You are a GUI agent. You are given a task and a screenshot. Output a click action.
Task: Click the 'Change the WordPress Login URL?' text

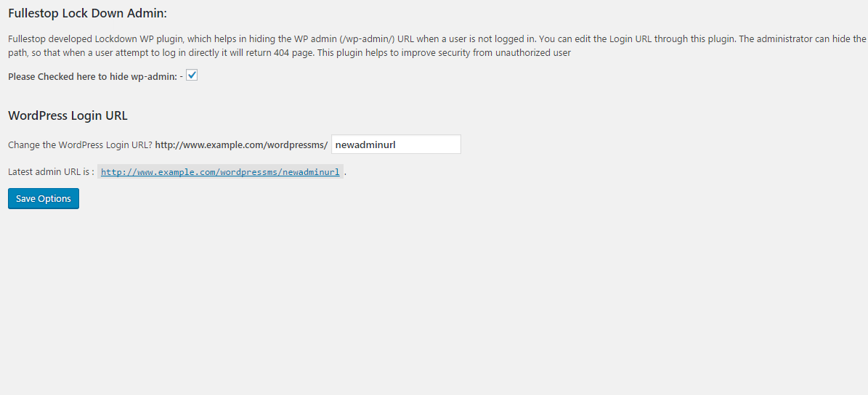point(81,145)
